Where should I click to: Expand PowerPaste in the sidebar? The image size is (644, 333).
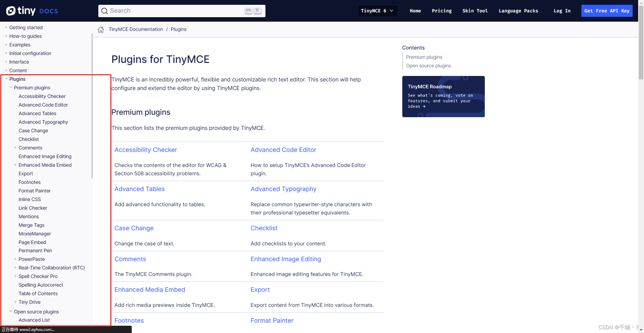tap(15, 259)
